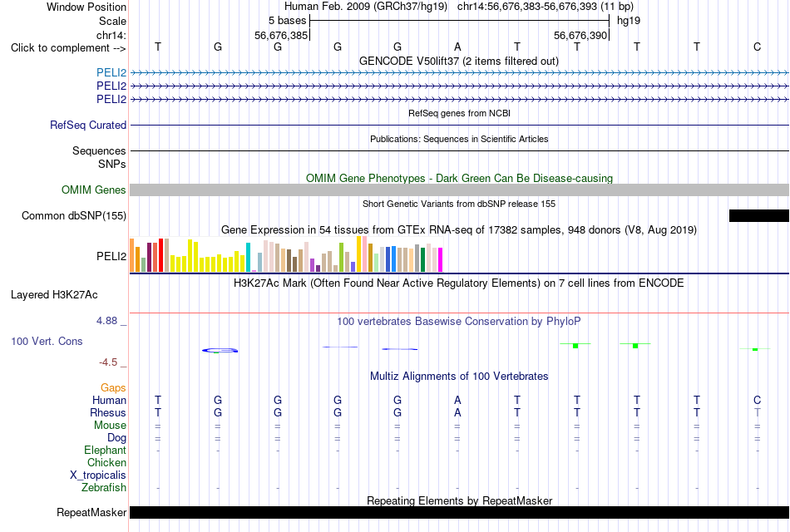
Task: Open the PELI2 label beside GTEx expression bars
Action: (111, 256)
